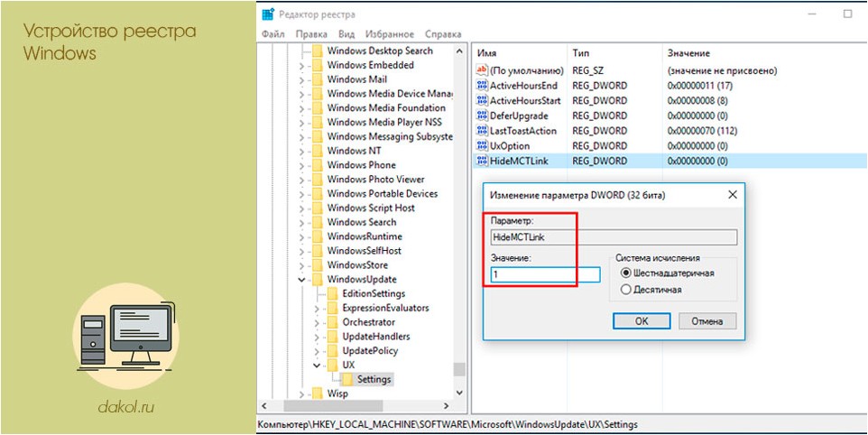Click the Windows Script Host folder icon
The width and height of the screenshot is (868, 435).
coord(318,208)
